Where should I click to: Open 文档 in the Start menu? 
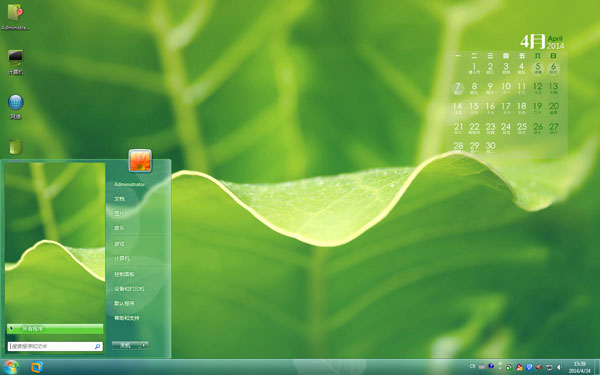(x=119, y=199)
